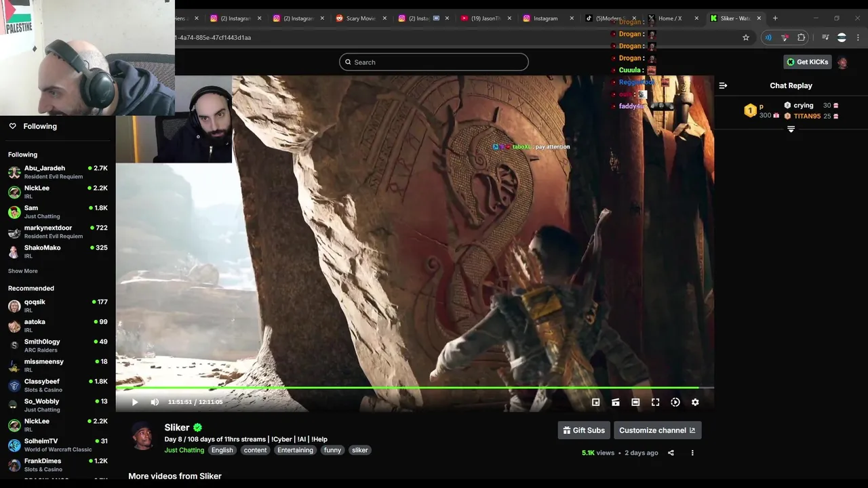The width and height of the screenshot is (868, 488).
Task: Select the Entertaining tag
Action: (295, 450)
